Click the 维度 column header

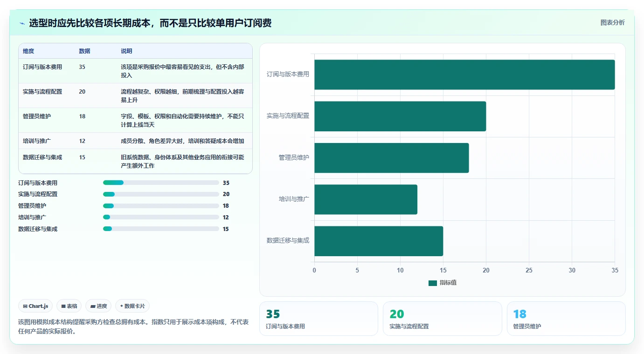28,51
